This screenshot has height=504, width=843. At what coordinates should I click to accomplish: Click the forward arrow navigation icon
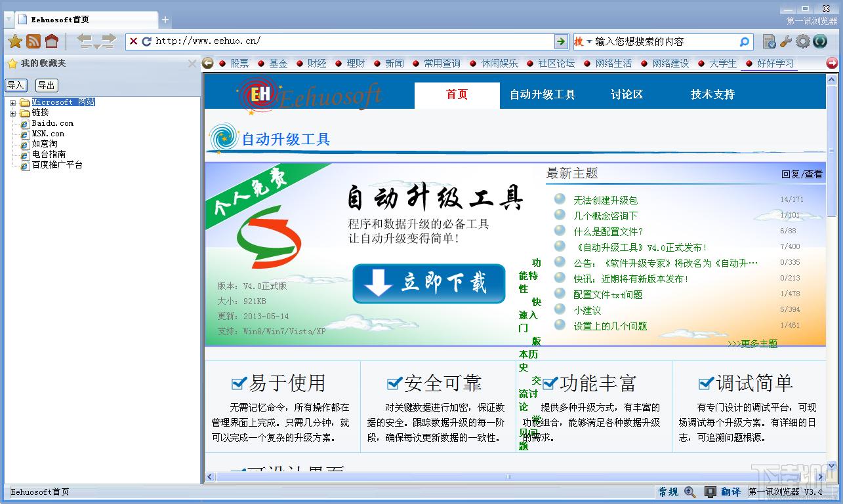(x=108, y=39)
